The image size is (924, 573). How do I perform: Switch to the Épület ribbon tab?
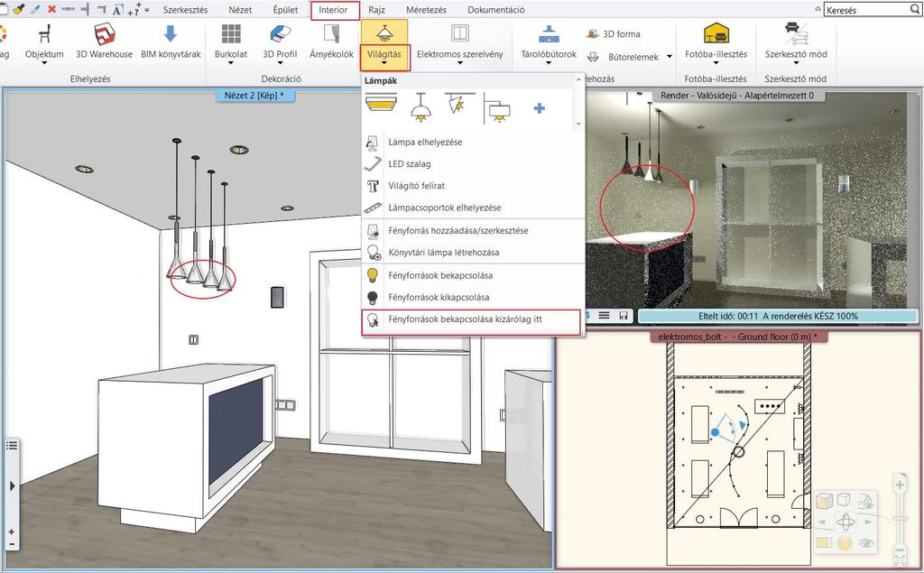click(x=285, y=10)
